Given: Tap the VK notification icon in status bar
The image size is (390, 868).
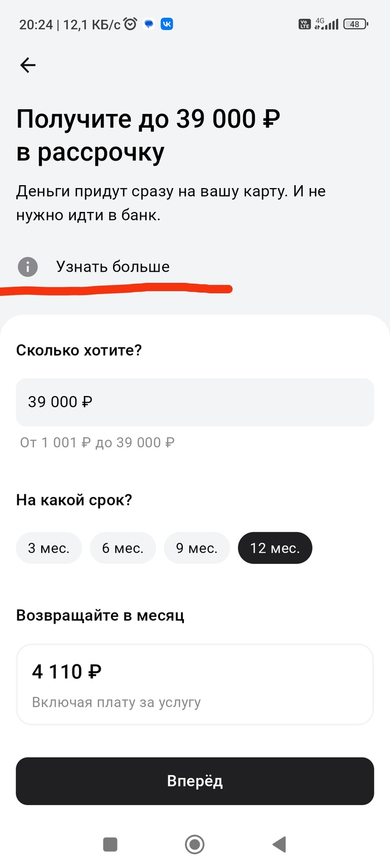Looking at the screenshot, I should pyautogui.click(x=167, y=24).
